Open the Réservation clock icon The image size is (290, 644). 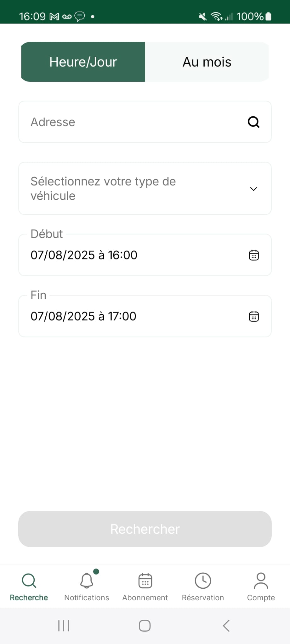203,581
